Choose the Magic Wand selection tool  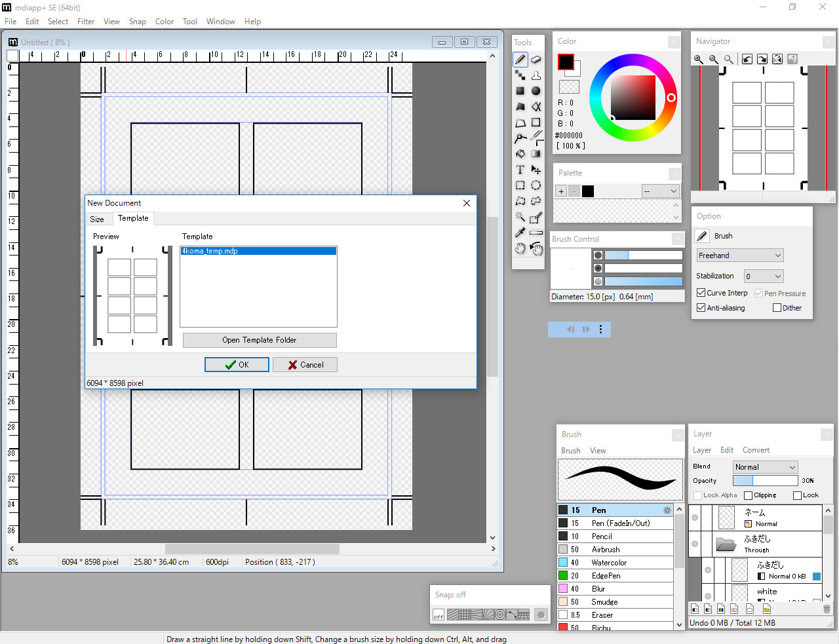(x=520, y=217)
